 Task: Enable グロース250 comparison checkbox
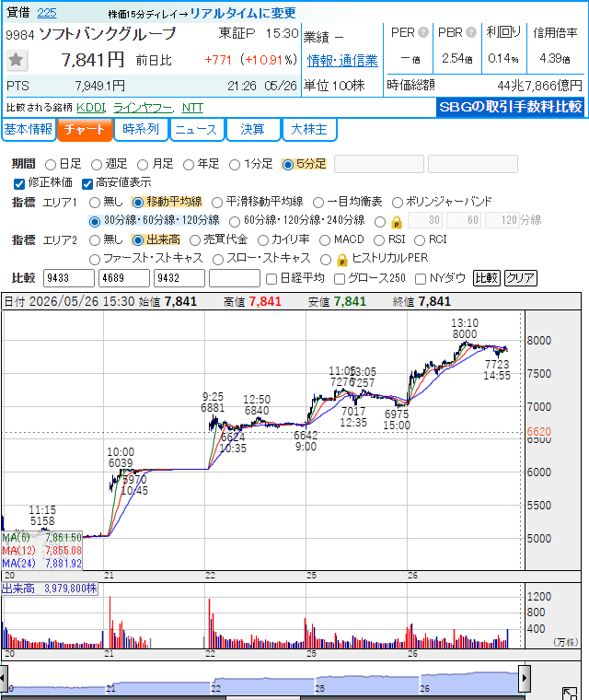[x=340, y=279]
